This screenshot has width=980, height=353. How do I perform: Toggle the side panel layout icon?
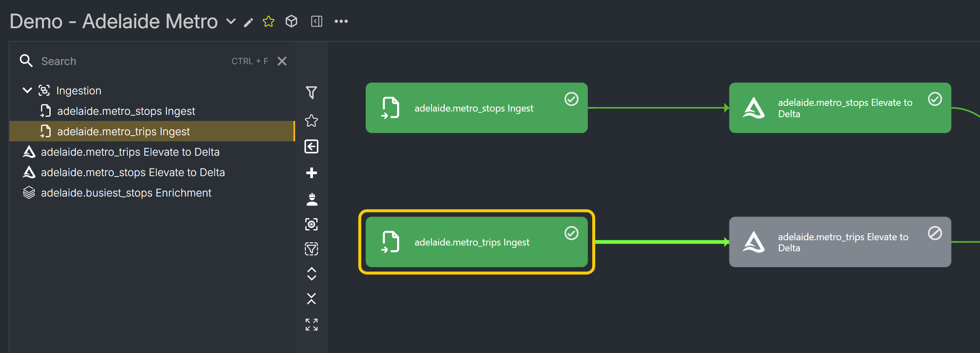[x=317, y=21]
